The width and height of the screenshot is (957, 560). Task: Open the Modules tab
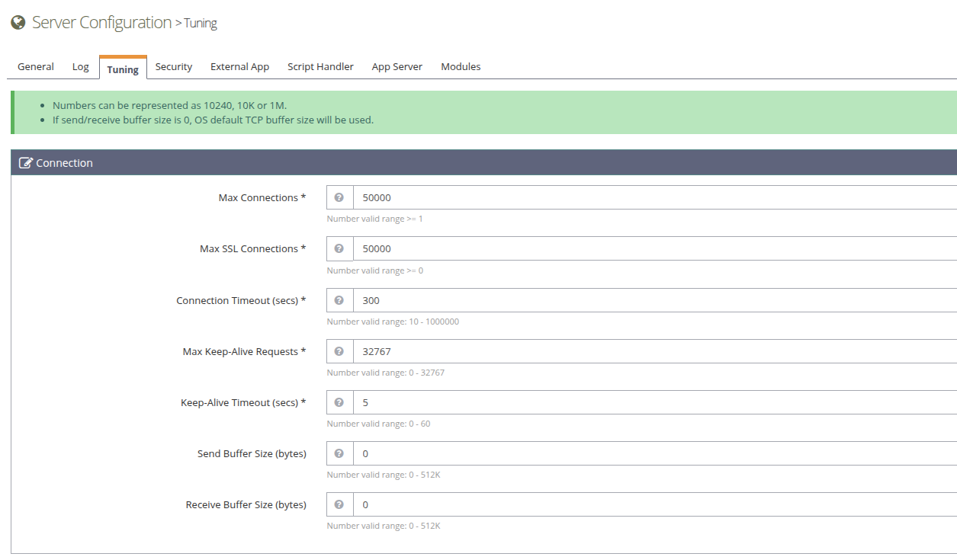[x=461, y=67]
